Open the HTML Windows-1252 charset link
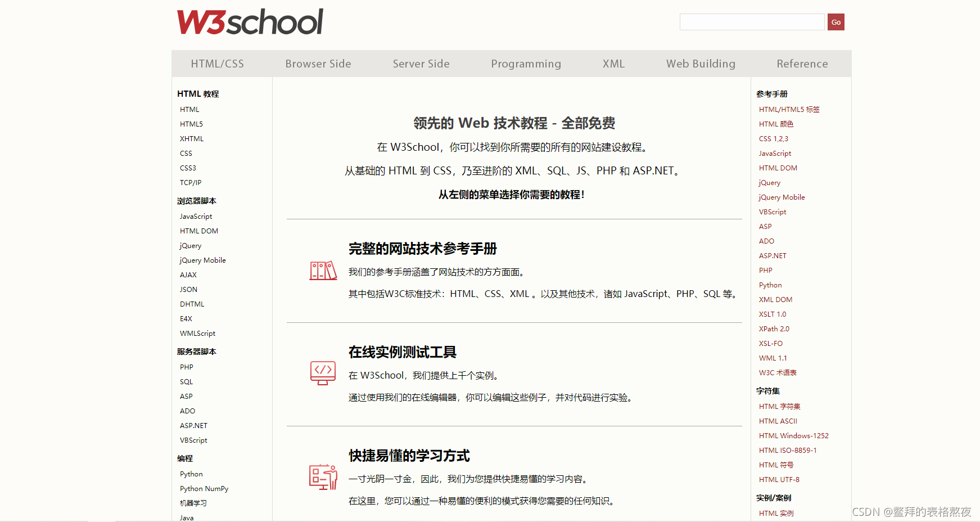 (794, 436)
